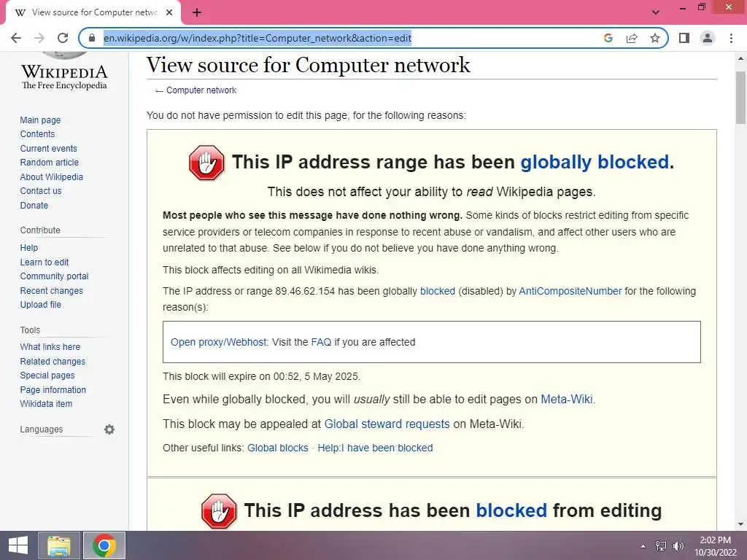Open What links here tool

[x=50, y=346]
